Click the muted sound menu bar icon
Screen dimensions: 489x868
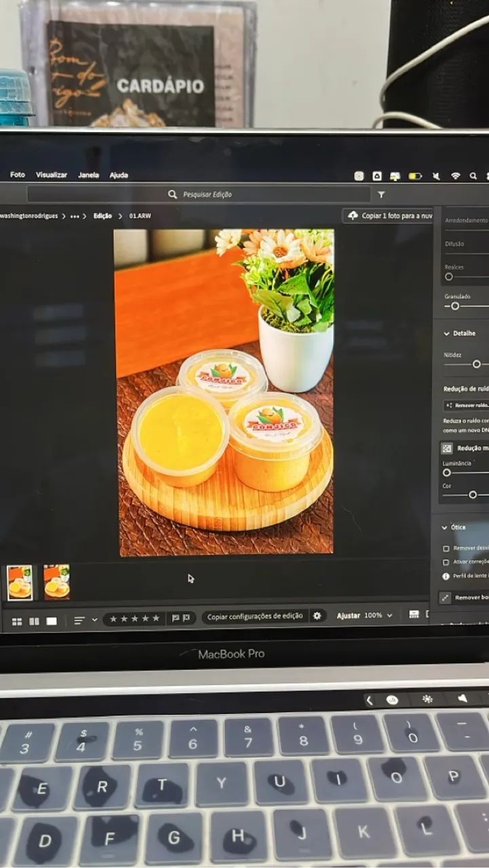click(x=436, y=176)
